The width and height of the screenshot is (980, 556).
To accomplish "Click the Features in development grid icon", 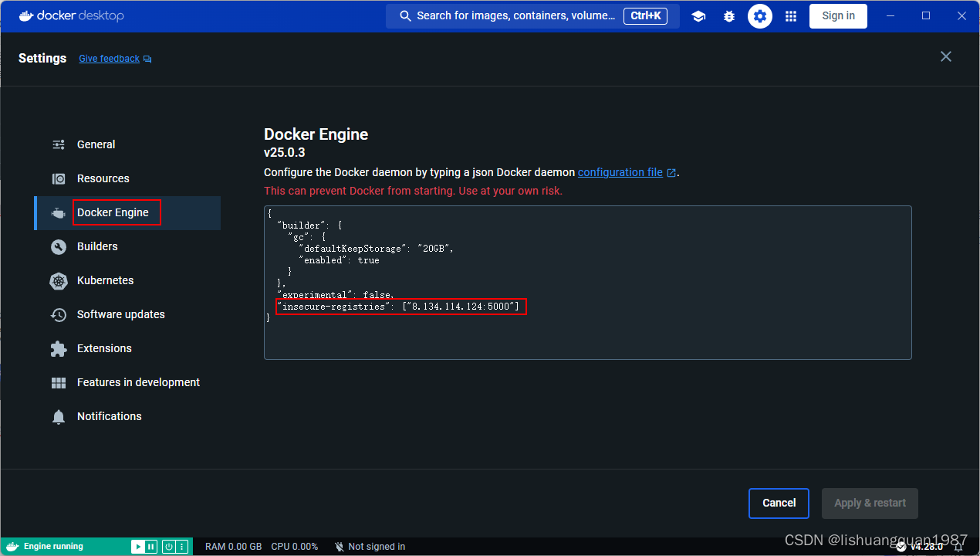I will coord(59,382).
